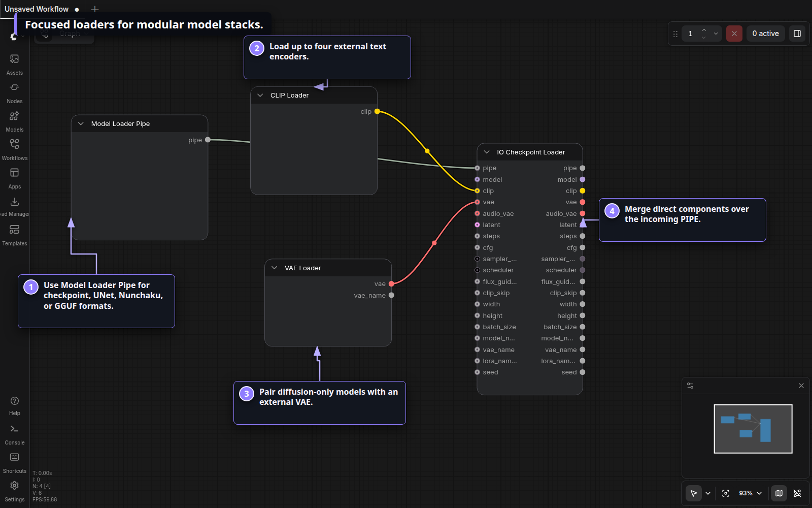Switch to the Unsaved Workflow tab
This screenshot has width=812, height=508.
[42, 9]
